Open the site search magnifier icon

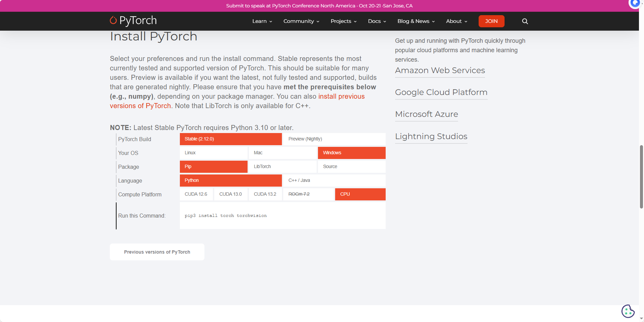click(x=525, y=21)
